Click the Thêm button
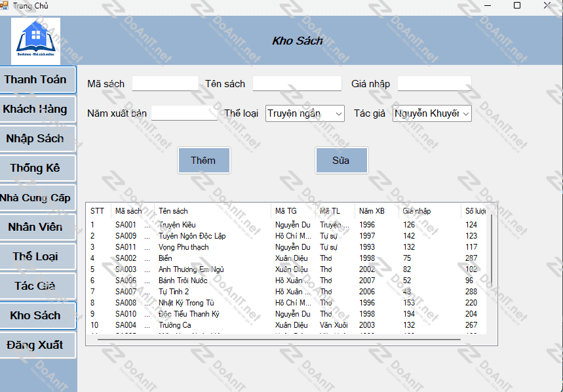This screenshot has width=563, height=392. [x=204, y=161]
